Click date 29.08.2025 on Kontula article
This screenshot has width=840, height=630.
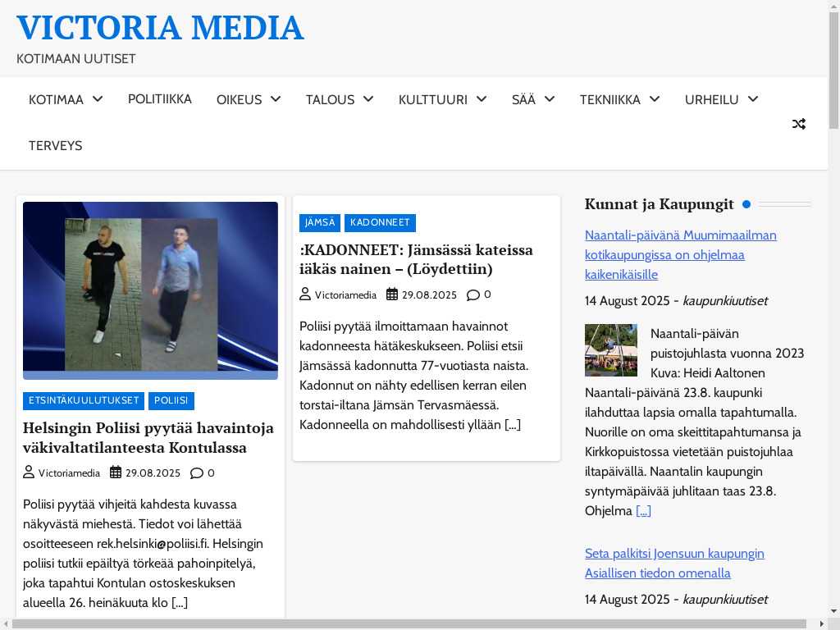[153, 473]
